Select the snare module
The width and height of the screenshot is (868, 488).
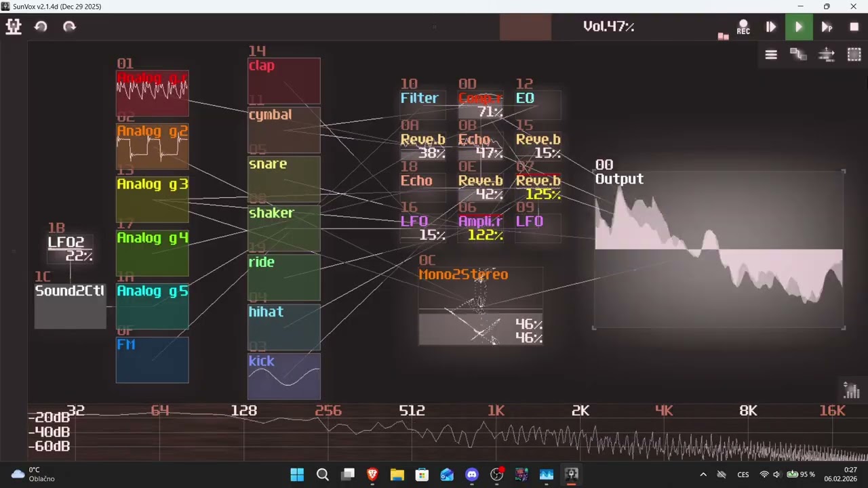pyautogui.click(x=284, y=179)
